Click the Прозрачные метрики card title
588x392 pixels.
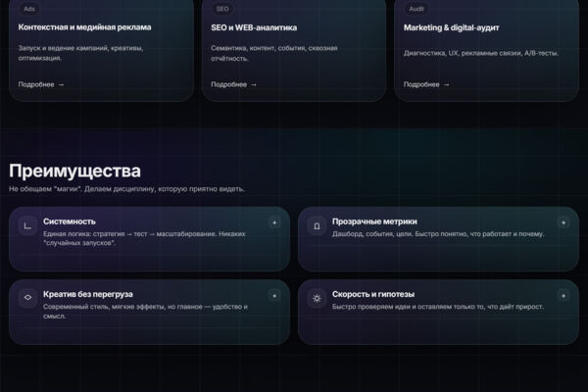click(x=374, y=221)
